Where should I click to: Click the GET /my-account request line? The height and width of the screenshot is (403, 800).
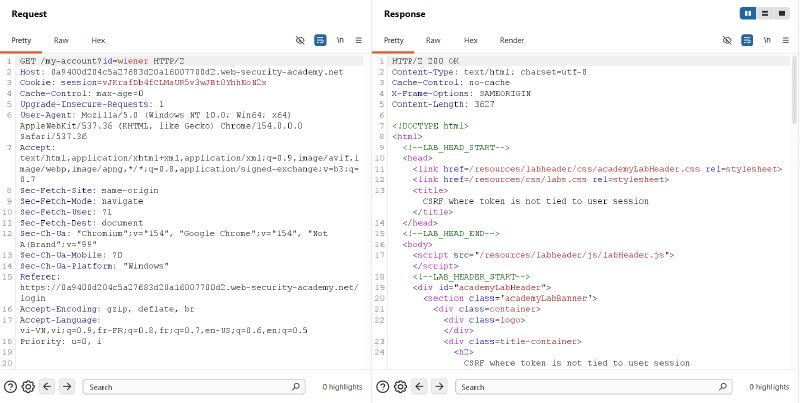click(103, 61)
